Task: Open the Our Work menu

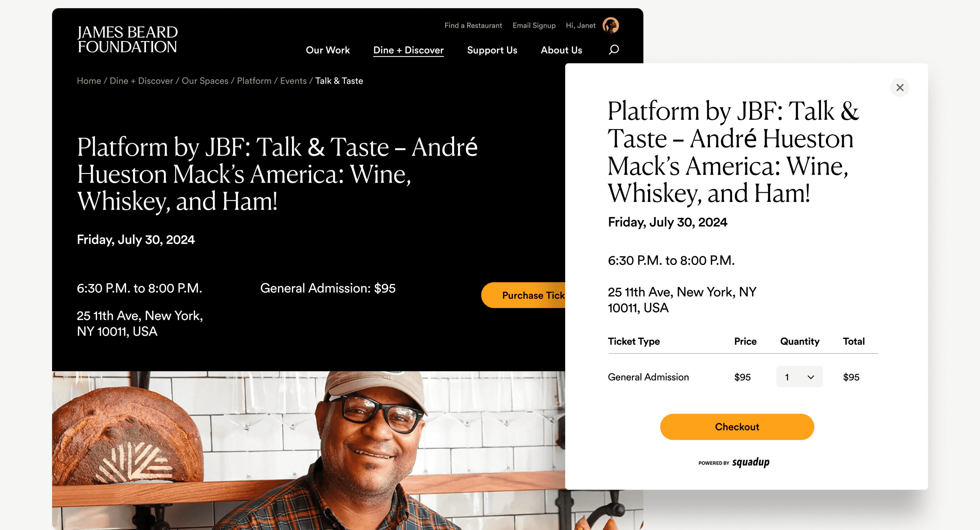Action: 328,50
